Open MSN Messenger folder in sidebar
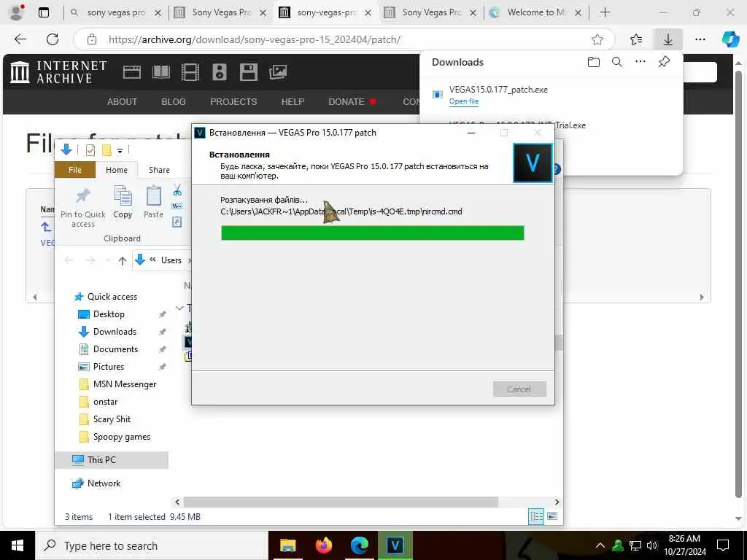The height and width of the screenshot is (560, 747). coord(124,384)
